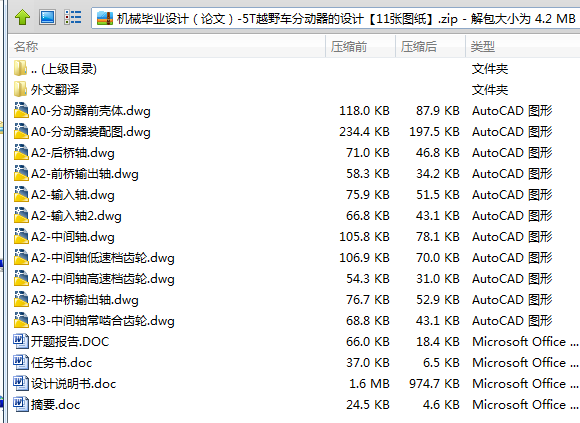Sort by 压缩前 column header

[360, 47]
